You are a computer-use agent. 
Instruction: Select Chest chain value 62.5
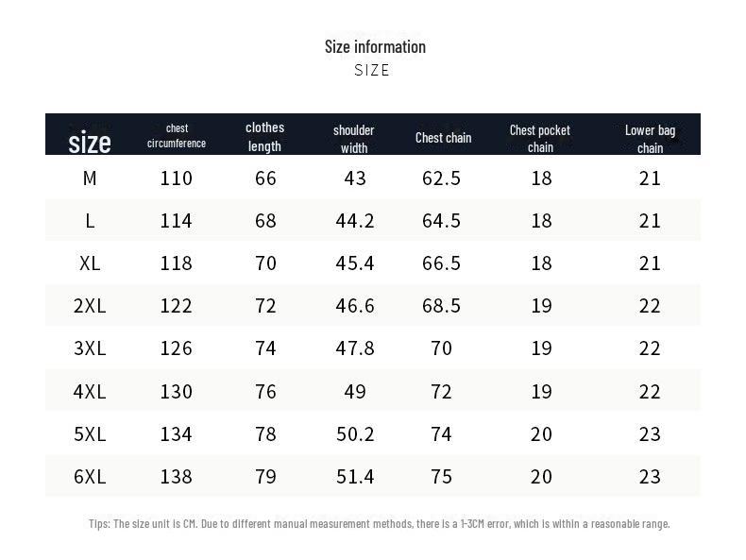coord(441,178)
